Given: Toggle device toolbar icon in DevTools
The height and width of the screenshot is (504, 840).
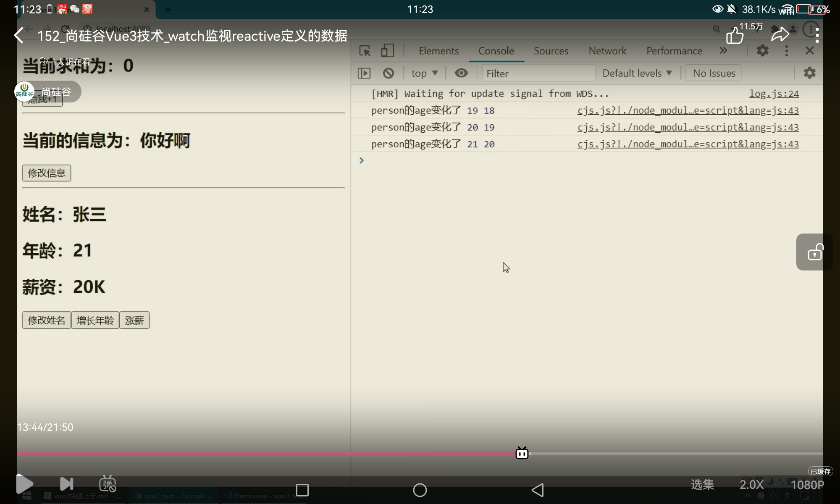Looking at the screenshot, I should pyautogui.click(x=387, y=51).
